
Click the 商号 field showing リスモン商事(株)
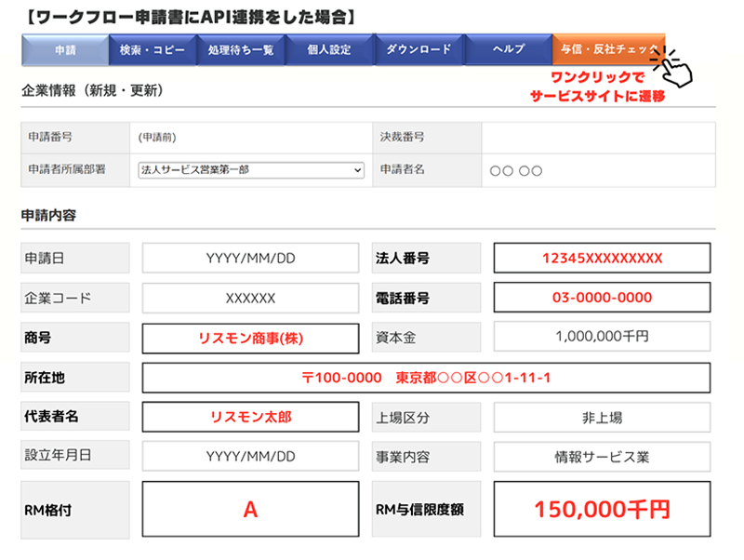tap(250, 339)
